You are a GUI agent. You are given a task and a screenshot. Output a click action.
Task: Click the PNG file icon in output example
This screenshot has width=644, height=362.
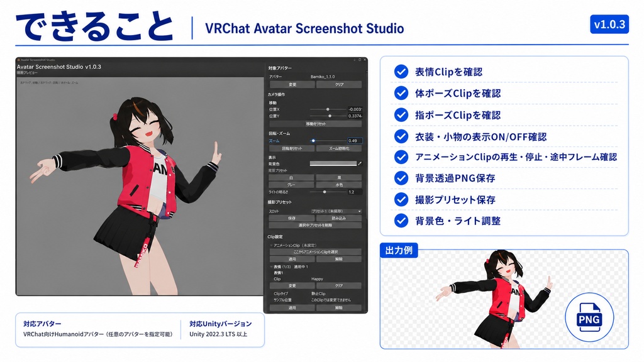tap(589, 317)
